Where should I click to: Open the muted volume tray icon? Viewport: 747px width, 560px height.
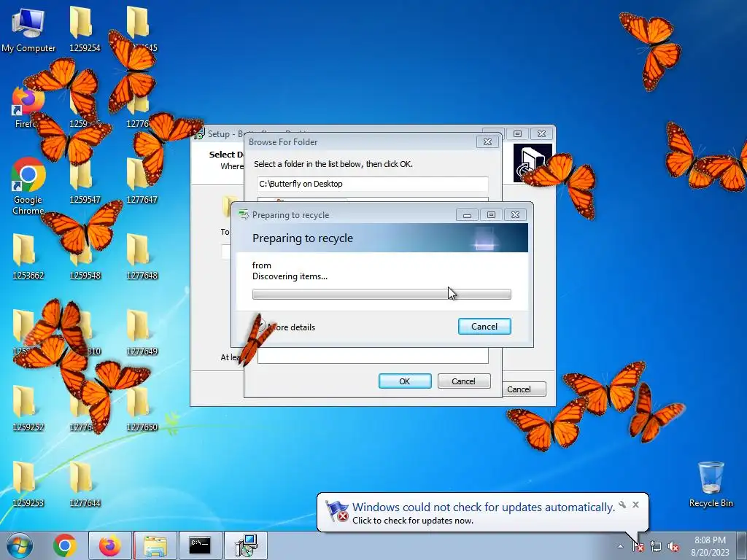click(673, 547)
